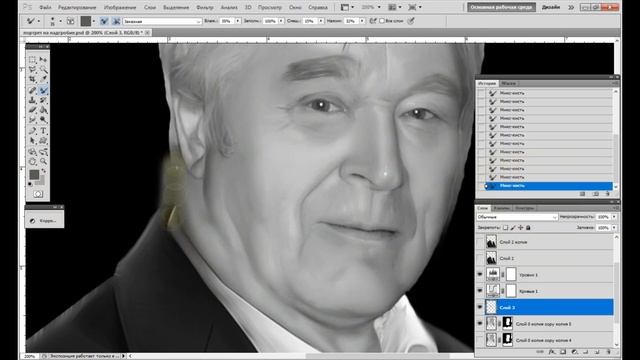Open the 'Заполн' load value dropdown arrow
640x360 pixels.
coord(281,21)
